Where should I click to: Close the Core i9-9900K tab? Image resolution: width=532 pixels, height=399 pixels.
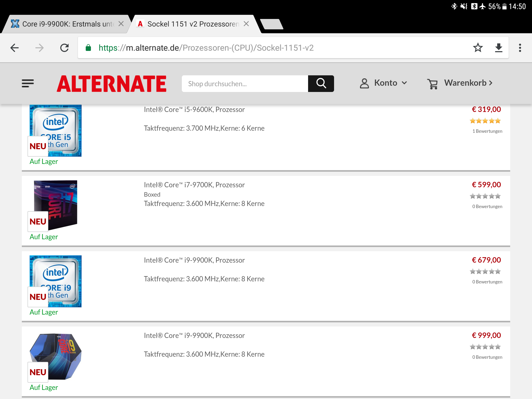pyautogui.click(x=121, y=24)
